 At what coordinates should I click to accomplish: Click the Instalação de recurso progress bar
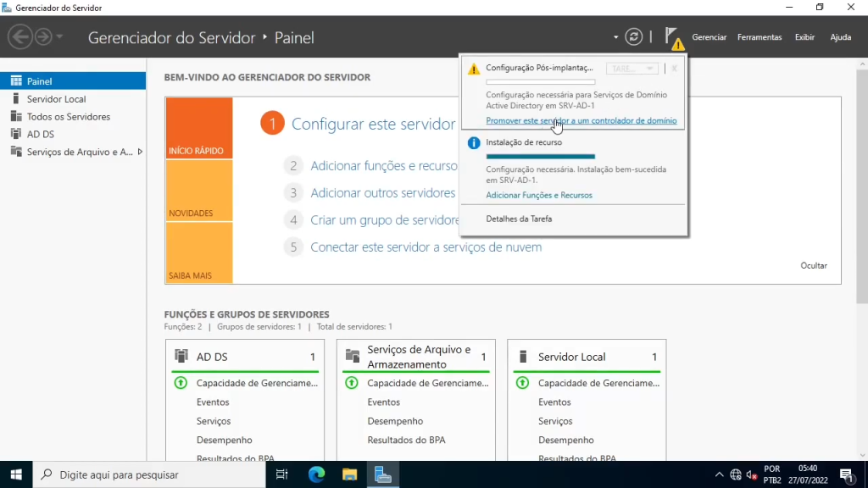[540, 157]
